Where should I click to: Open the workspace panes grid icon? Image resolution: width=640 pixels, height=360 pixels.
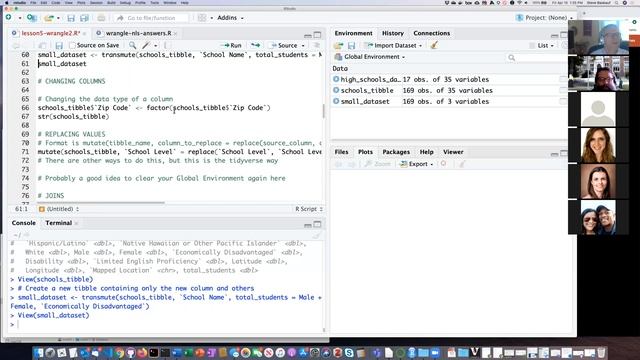coord(202,18)
